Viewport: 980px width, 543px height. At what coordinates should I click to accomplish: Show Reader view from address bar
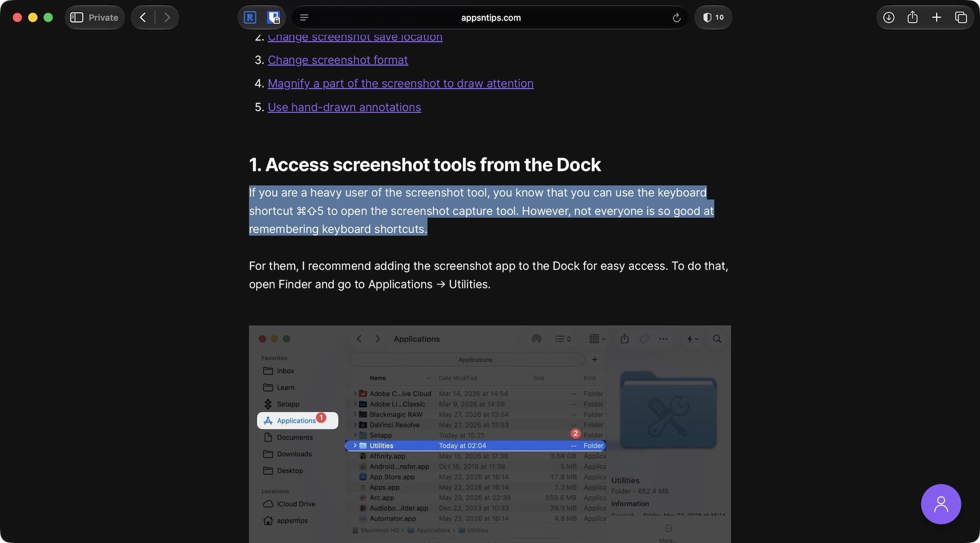pyautogui.click(x=304, y=17)
